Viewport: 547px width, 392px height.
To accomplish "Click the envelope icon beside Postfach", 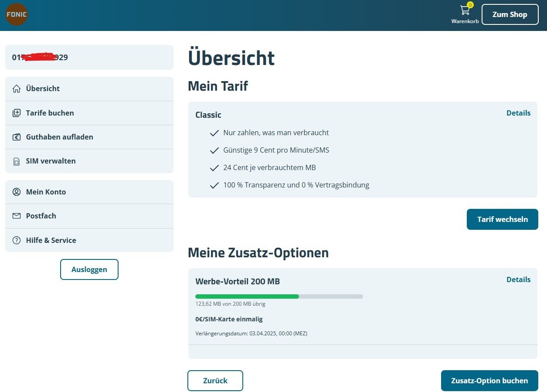I will tap(17, 216).
